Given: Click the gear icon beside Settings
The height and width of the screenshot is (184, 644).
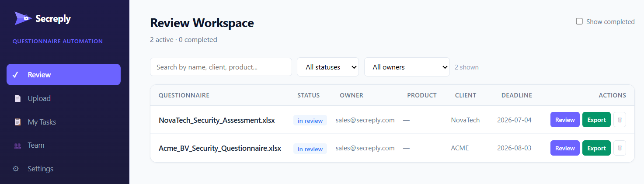Looking at the screenshot, I should (x=16, y=169).
